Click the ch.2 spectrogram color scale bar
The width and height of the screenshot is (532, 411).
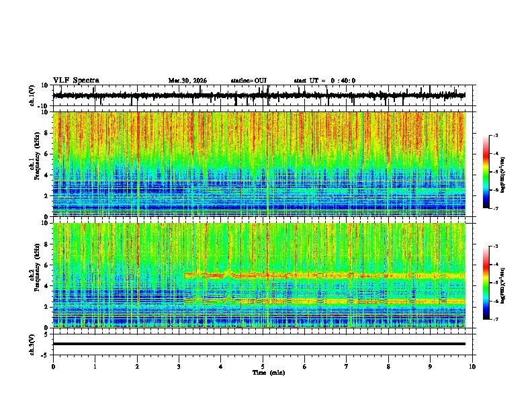coord(486,283)
